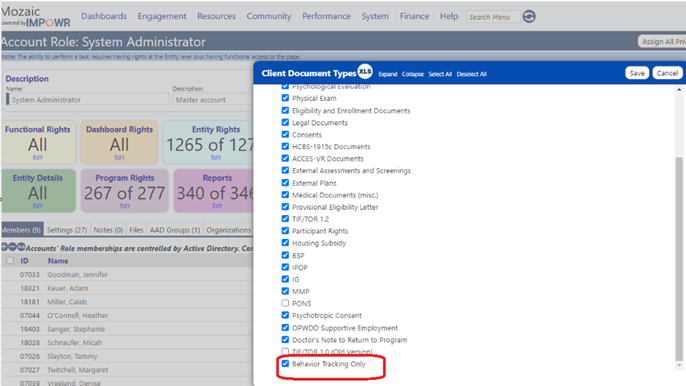686x386 pixels.
Task: Toggle the Legal Documents checkbox
Action: click(285, 123)
